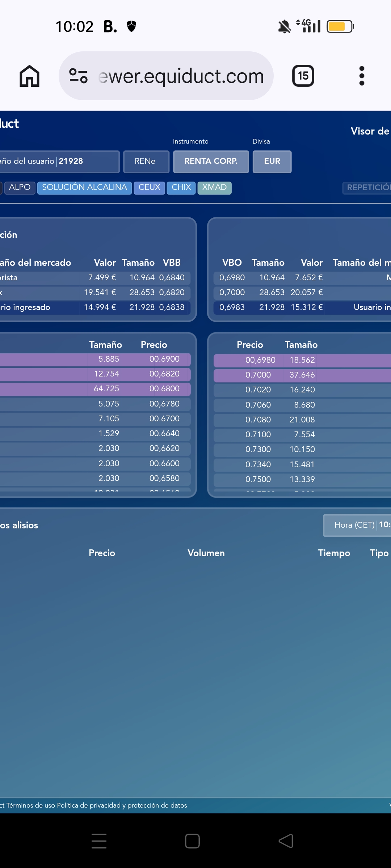Open the browser three-dot menu
391x868 pixels.
click(361, 76)
